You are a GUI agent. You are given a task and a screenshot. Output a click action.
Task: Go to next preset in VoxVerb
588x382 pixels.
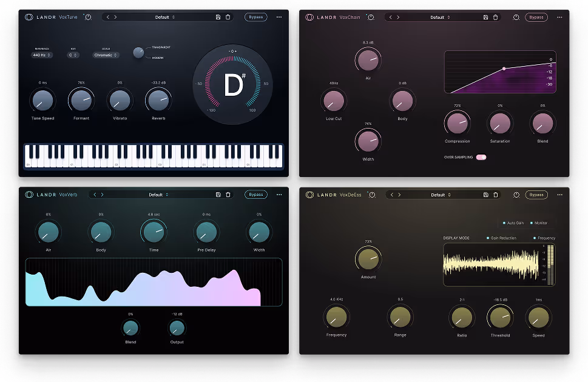pos(102,195)
